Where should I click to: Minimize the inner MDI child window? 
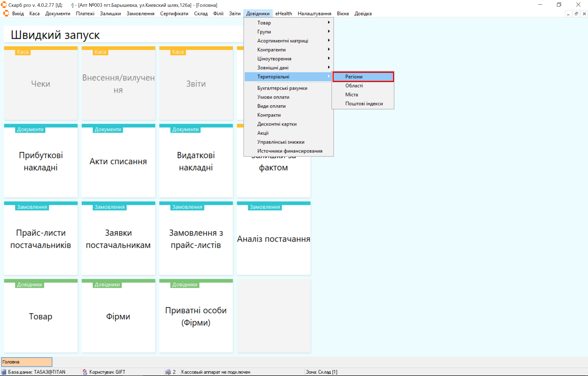pos(568,14)
